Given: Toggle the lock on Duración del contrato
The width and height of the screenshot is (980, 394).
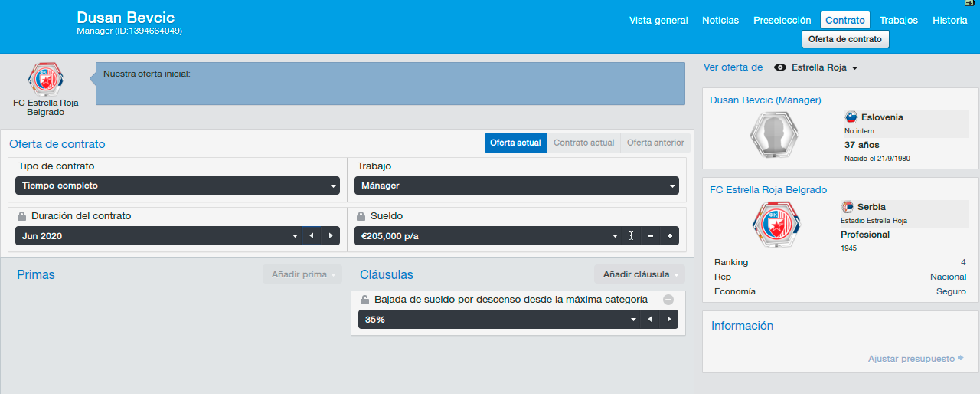Looking at the screenshot, I should pyautogui.click(x=21, y=216).
